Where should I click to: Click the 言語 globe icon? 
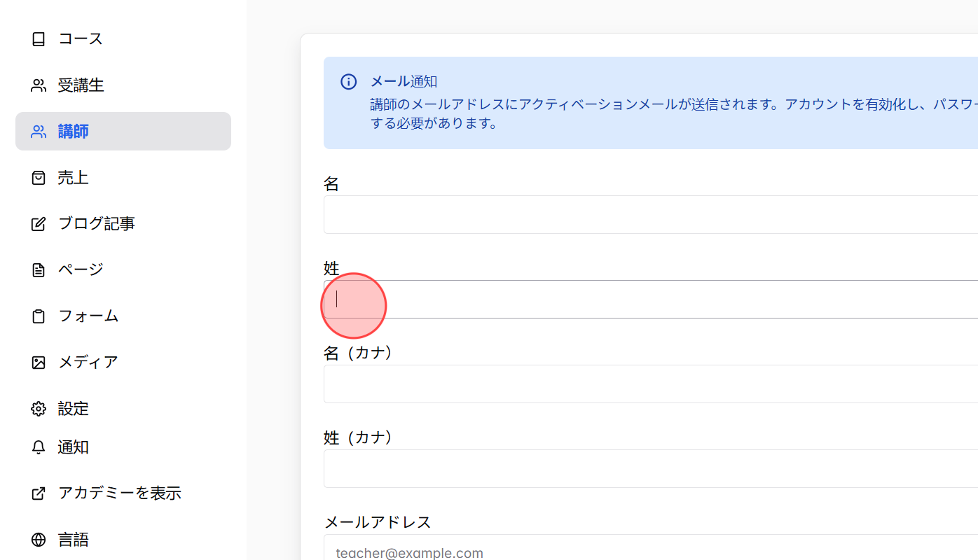(x=39, y=539)
